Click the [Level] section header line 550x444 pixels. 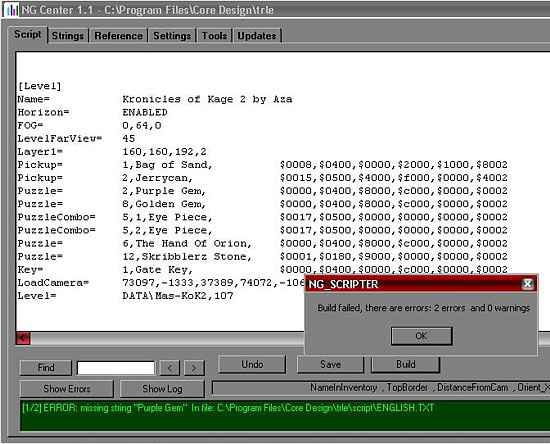(x=39, y=86)
